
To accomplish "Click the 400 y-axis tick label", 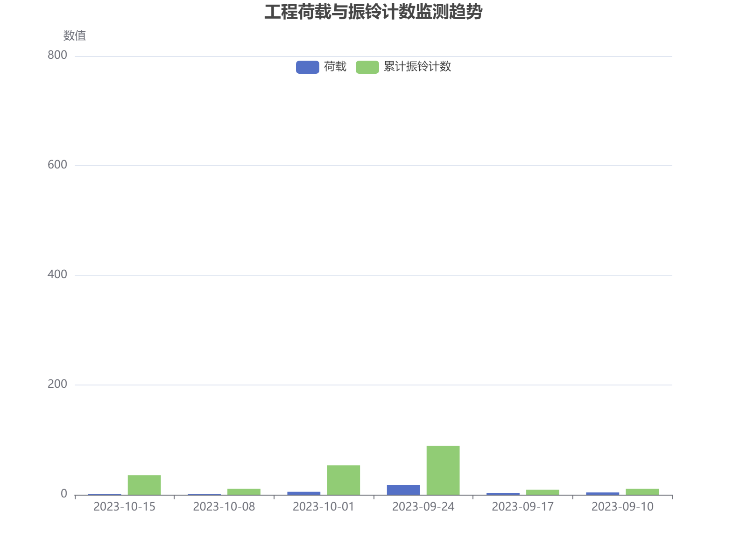I will [x=57, y=274].
